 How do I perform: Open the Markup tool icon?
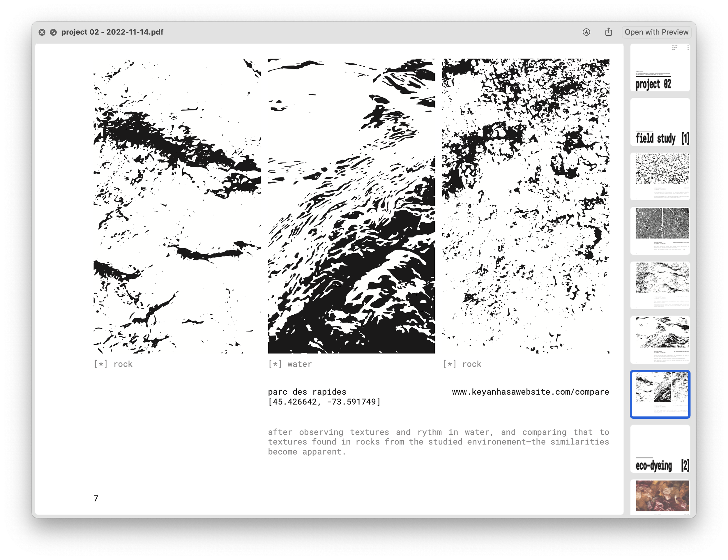(586, 32)
